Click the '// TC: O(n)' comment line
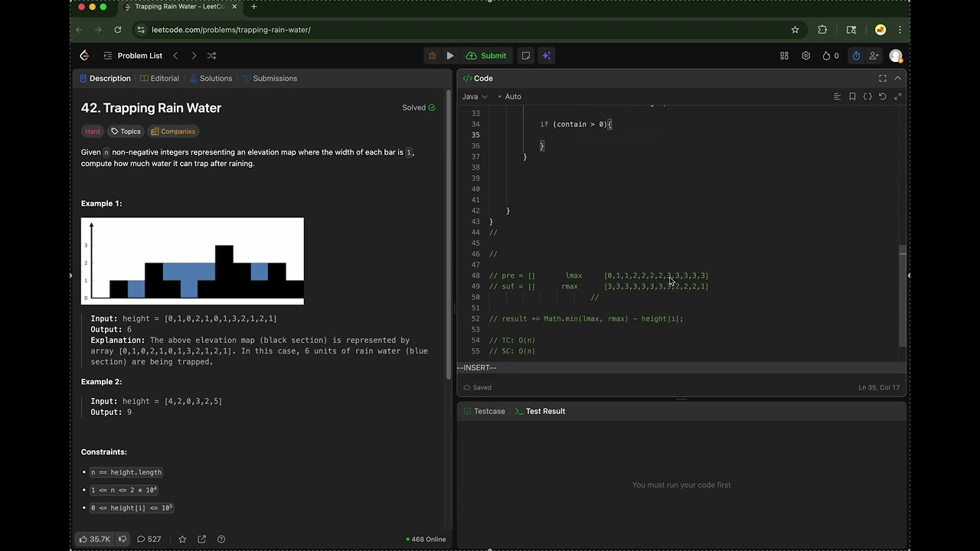980x551 pixels. click(x=512, y=340)
